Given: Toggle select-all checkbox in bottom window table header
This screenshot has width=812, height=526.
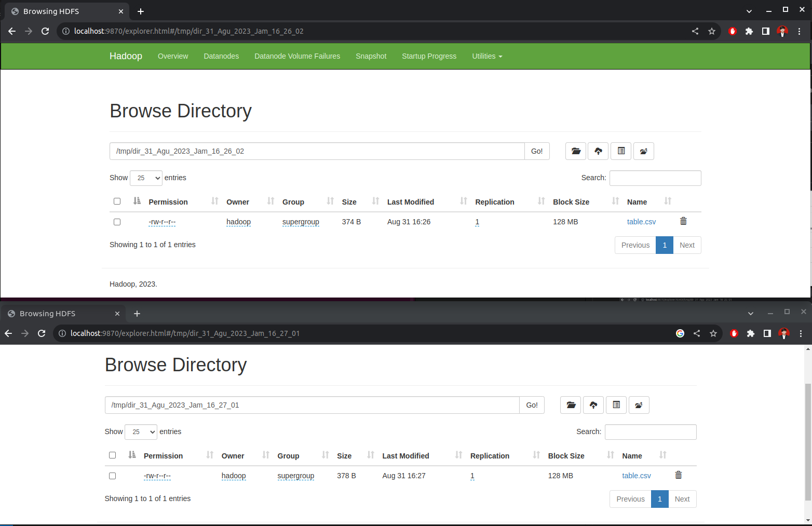Looking at the screenshot, I should (112, 455).
